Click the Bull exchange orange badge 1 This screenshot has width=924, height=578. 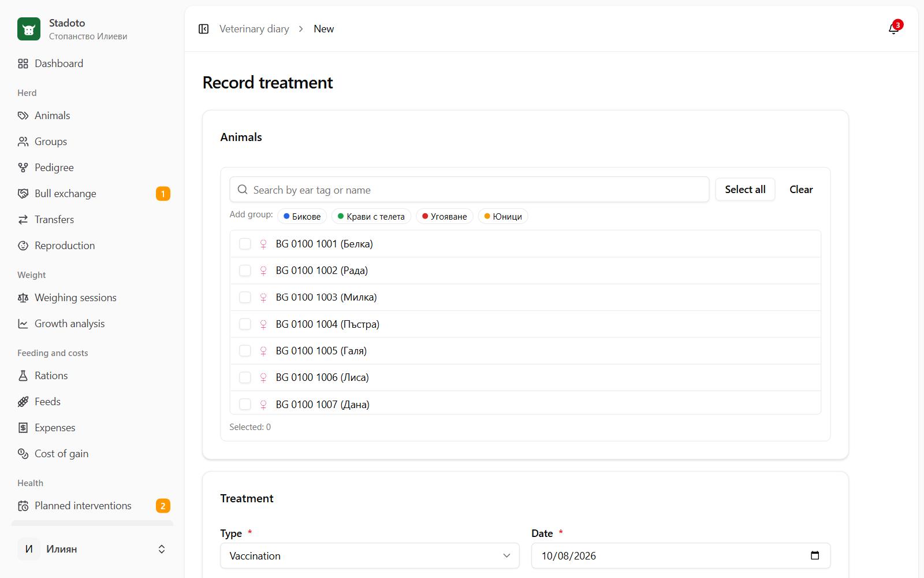[x=163, y=194]
